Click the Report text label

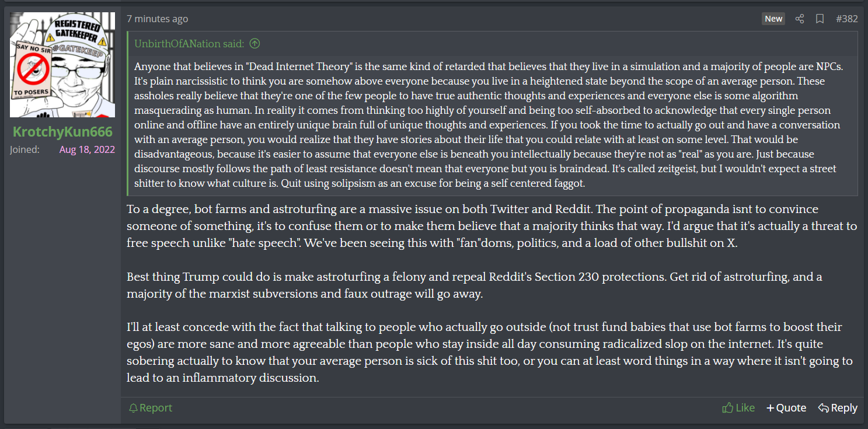coord(156,408)
